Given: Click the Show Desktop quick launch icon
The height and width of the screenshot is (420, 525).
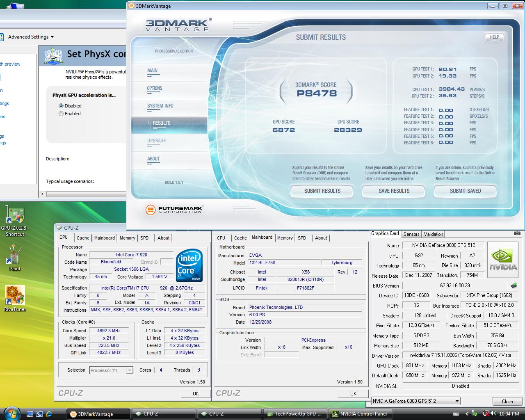Looking at the screenshot, I should (30, 414).
